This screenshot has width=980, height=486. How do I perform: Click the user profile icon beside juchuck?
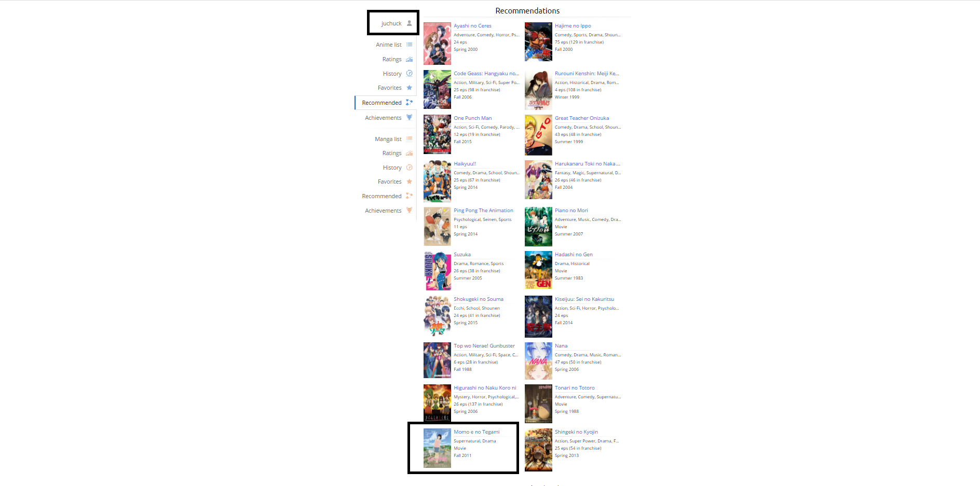409,23
